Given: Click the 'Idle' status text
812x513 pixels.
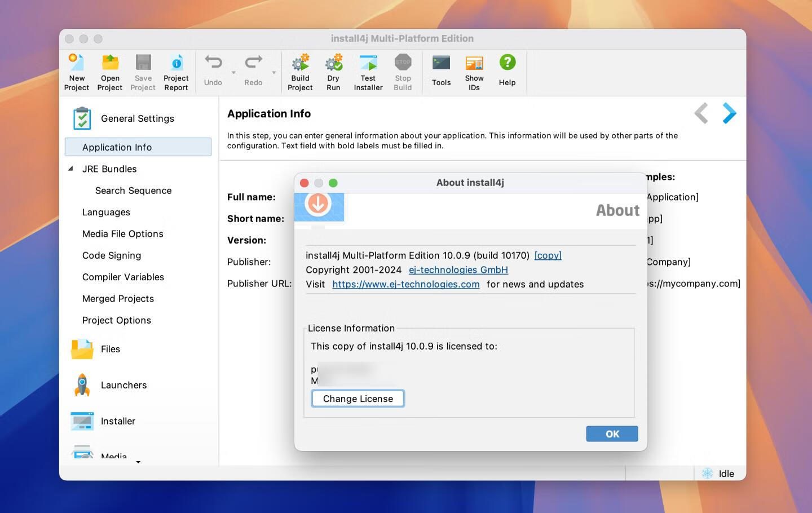Looking at the screenshot, I should [x=726, y=474].
